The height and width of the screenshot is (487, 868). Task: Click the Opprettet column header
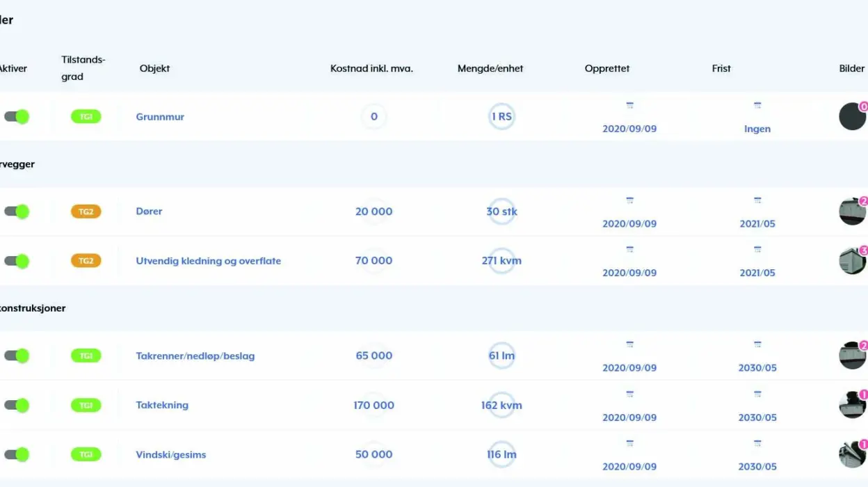point(606,68)
